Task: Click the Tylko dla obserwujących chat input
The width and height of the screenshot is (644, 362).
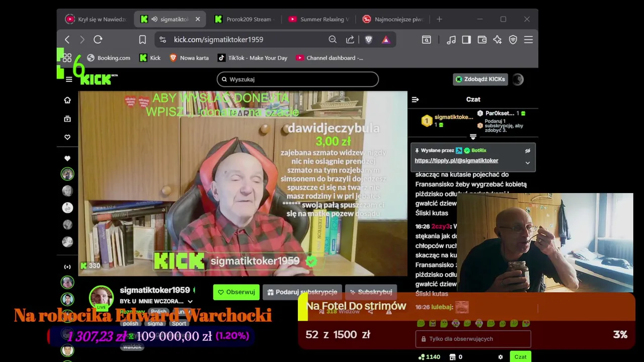Action: click(473, 339)
